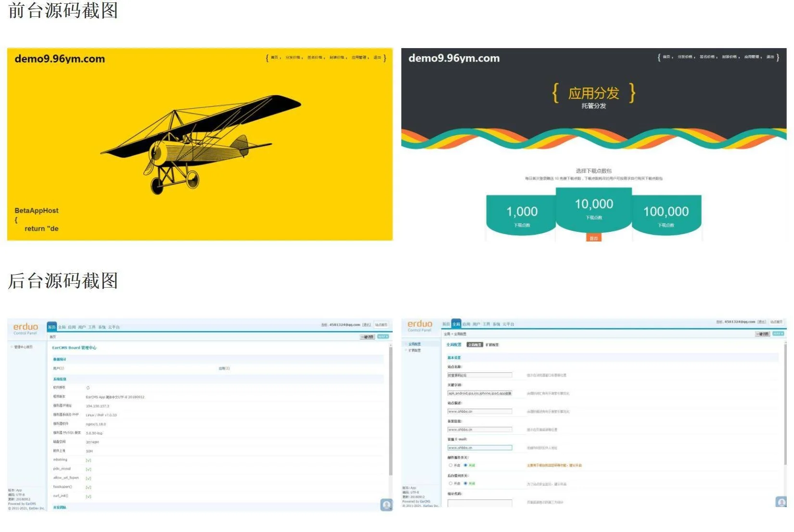The height and width of the screenshot is (532, 794).
Task: Select 关闭 radio for 邮件服务开关
Action: [x=465, y=465]
